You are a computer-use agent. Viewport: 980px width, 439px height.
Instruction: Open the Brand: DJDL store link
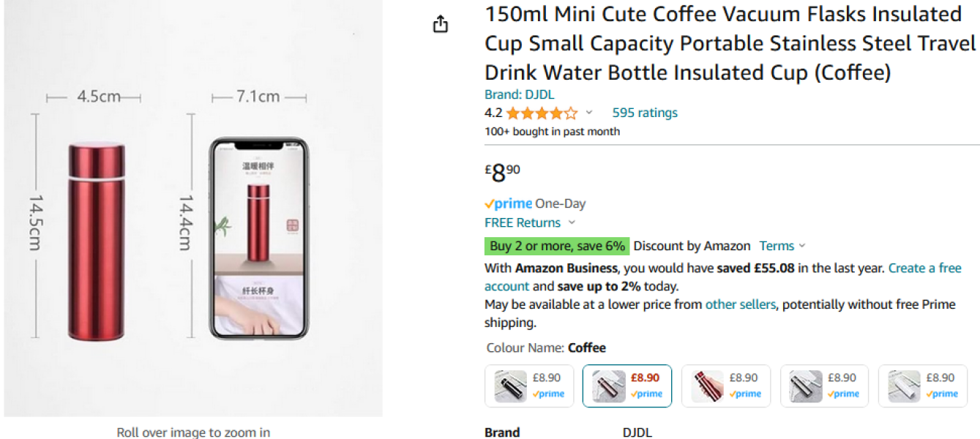pyautogui.click(x=519, y=94)
